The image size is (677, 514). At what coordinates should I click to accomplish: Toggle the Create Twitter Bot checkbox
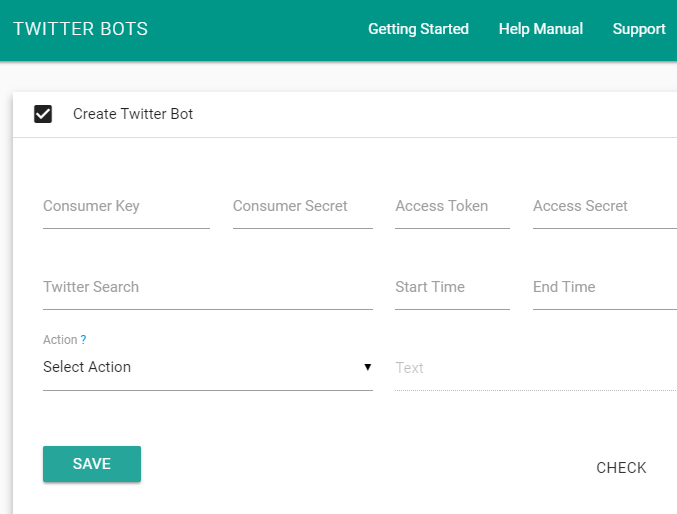[43, 114]
